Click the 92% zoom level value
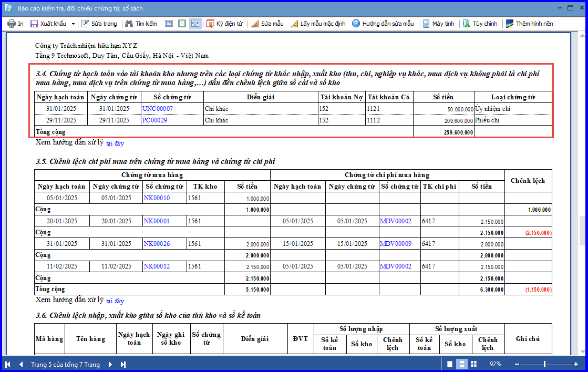 496,364
